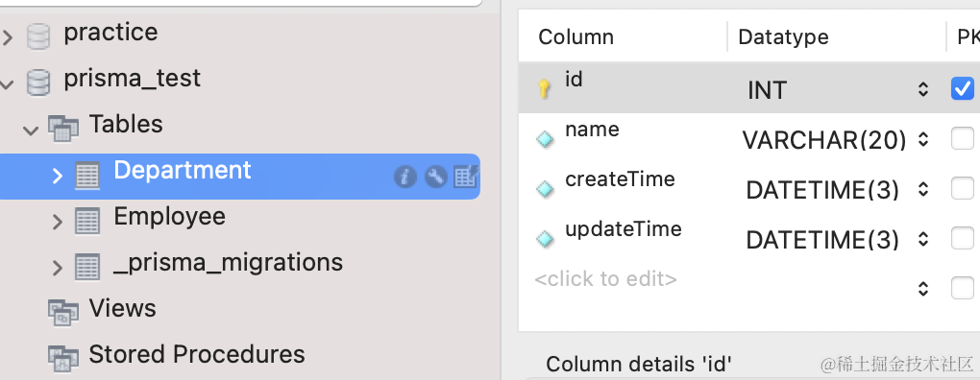The image size is (980, 380).
Task: Select the Employee table in the tree
Action: click(169, 217)
